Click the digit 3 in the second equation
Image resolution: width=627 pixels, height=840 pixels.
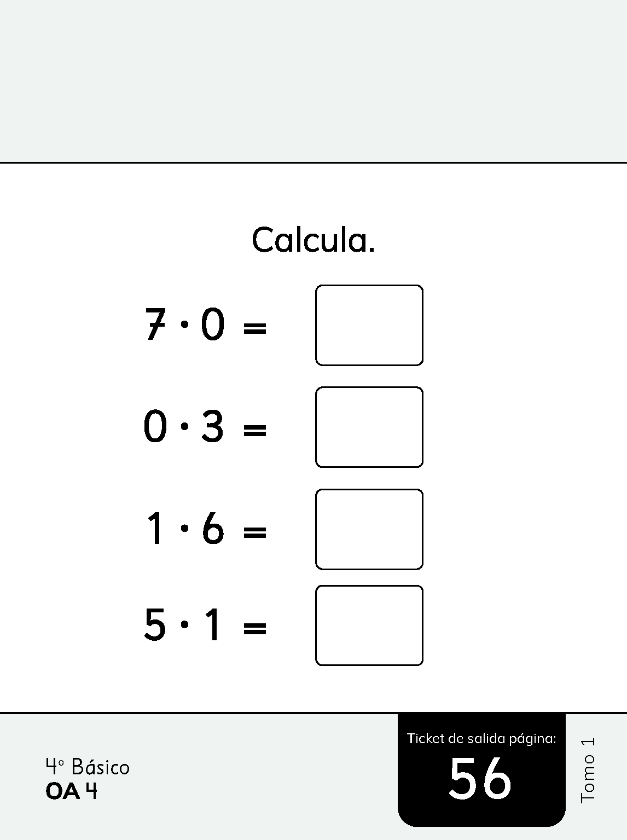click(213, 426)
